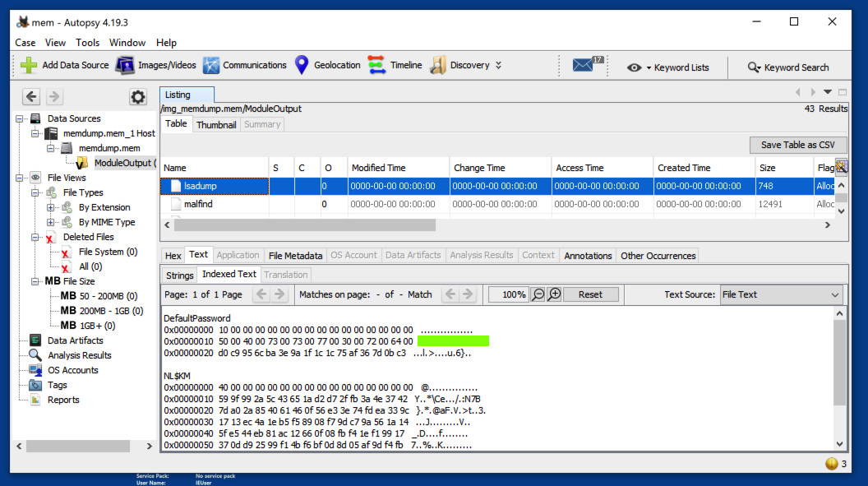Open the Tools menu
The height and width of the screenshot is (486, 868).
[87, 43]
